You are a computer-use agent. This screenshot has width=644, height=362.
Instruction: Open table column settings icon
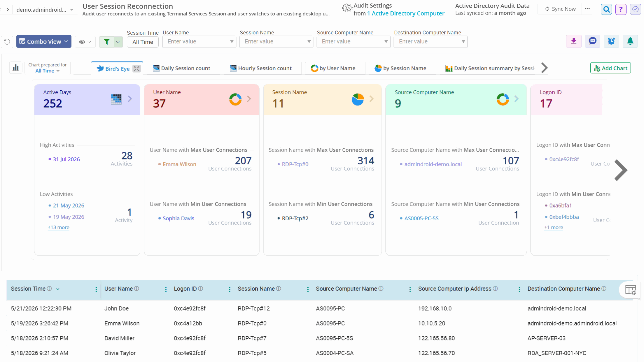coord(630,290)
